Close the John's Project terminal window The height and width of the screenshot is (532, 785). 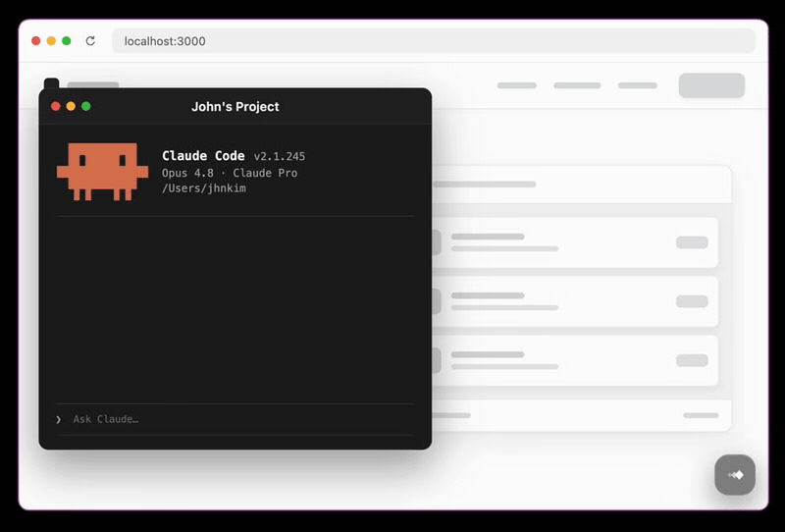56,106
